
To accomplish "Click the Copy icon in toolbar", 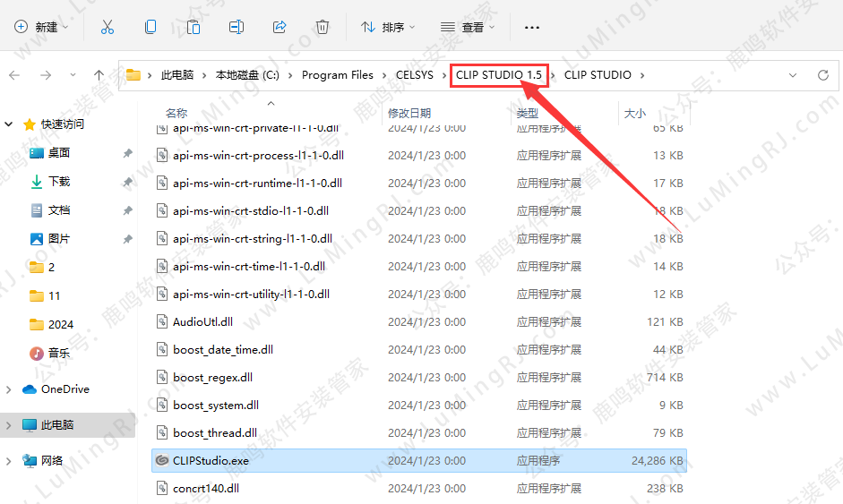I will [x=151, y=27].
